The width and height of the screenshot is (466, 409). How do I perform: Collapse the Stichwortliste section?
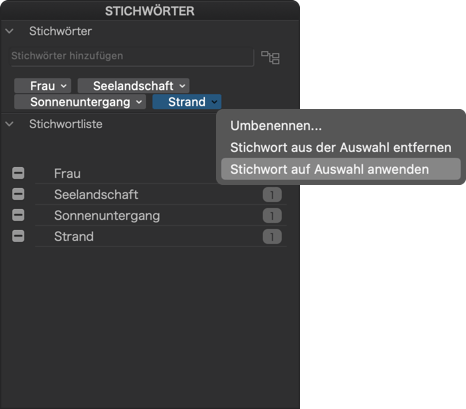(x=9, y=124)
